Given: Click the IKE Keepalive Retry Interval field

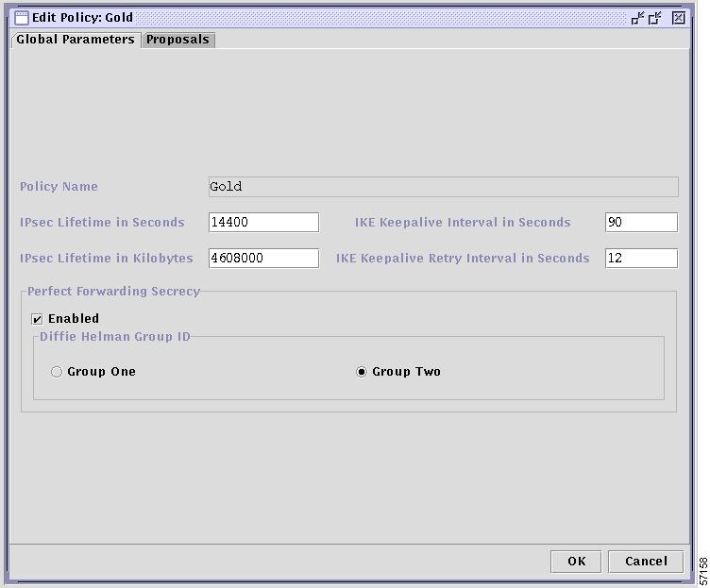Looking at the screenshot, I should (642, 258).
